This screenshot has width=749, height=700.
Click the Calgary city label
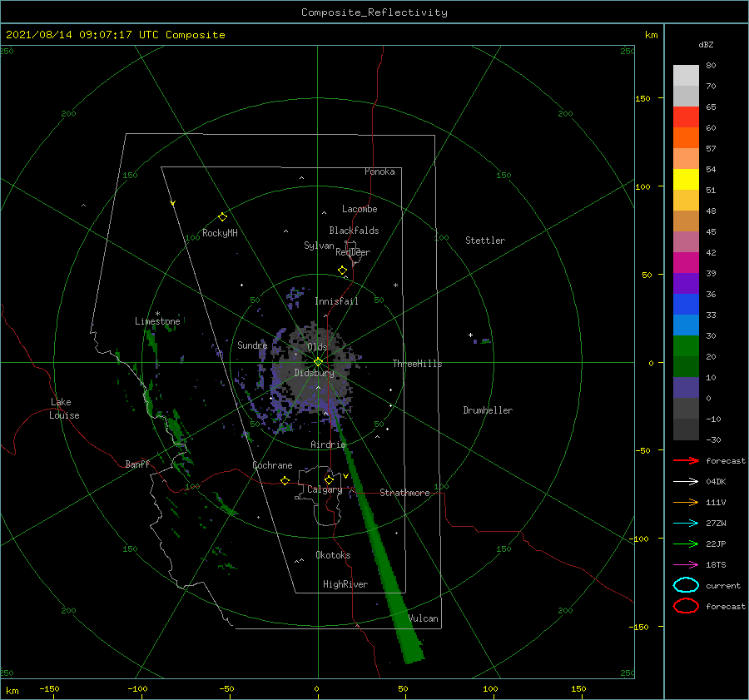pos(325,489)
